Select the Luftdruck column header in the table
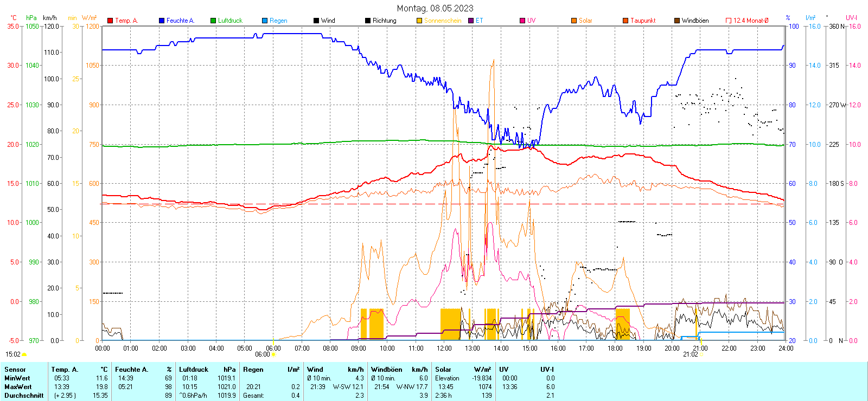Viewport: 868px width, 401px height. tap(194, 370)
